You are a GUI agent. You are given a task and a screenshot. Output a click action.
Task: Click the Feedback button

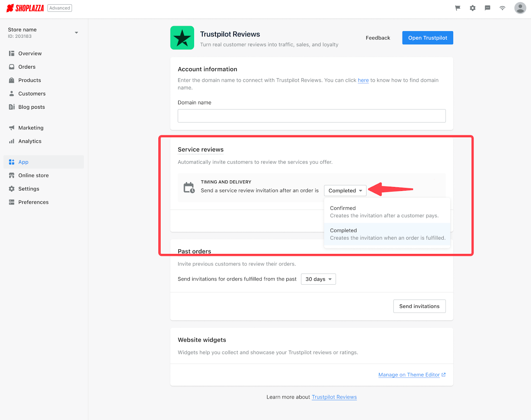[x=378, y=38]
